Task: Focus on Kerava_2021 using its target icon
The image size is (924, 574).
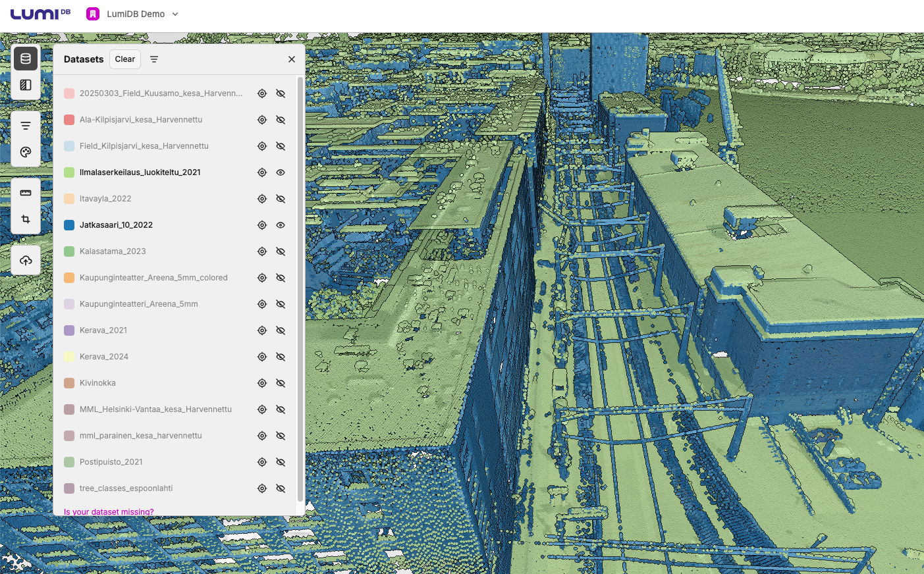Action: [262, 330]
